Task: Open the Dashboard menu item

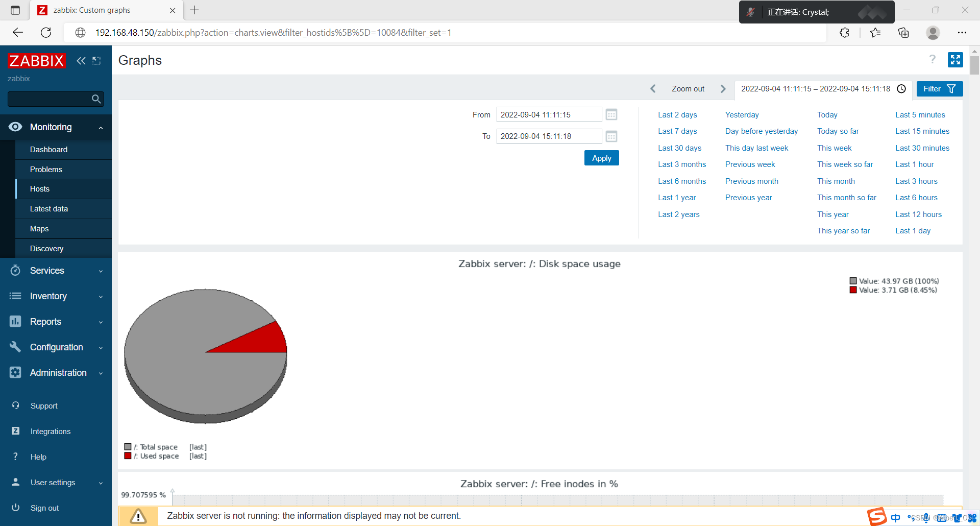Action: [63, 149]
